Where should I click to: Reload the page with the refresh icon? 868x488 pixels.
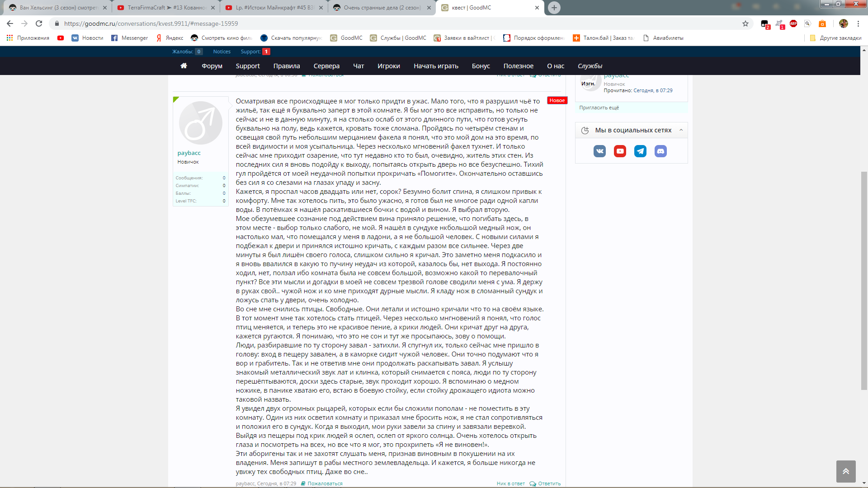click(39, 23)
